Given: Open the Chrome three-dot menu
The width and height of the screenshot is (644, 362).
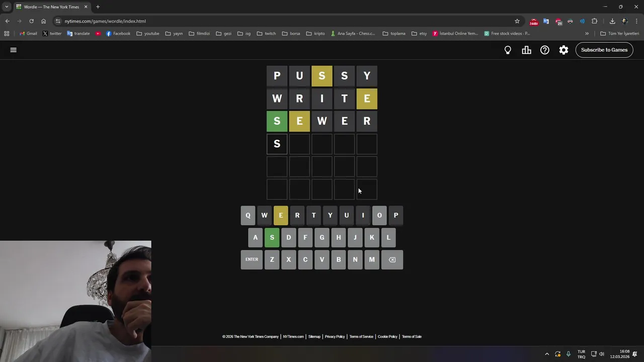Looking at the screenshot, I should pyautogui.click(x=636, y=21).
